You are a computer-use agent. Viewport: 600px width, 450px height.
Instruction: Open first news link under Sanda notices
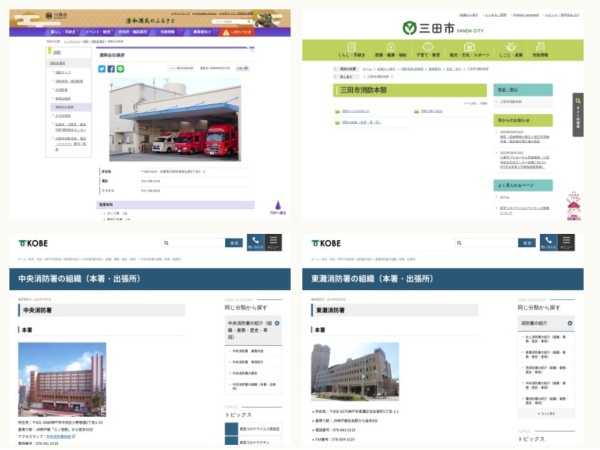[525, 139]
